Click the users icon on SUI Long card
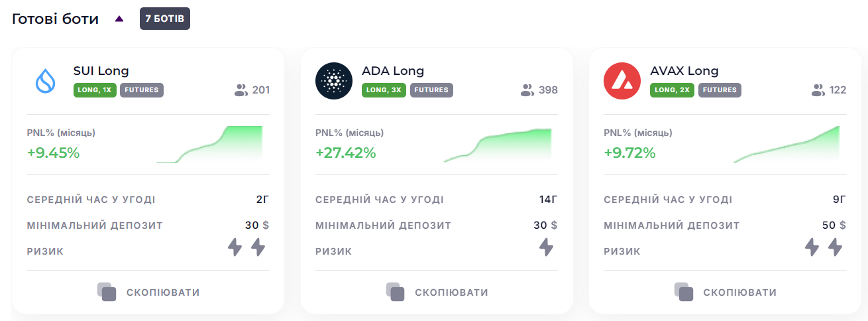The image size is (868, 321). coord(241,90)
